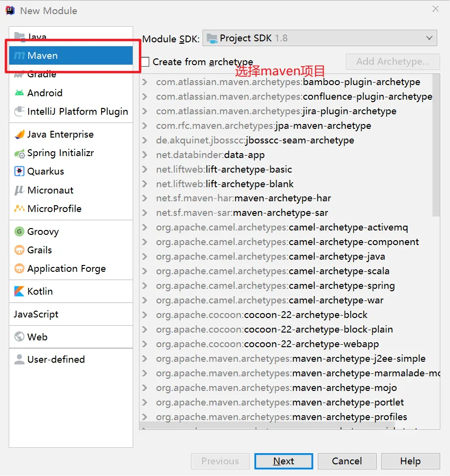
Task: Click the Web globe icon
Action: [19, 336]
